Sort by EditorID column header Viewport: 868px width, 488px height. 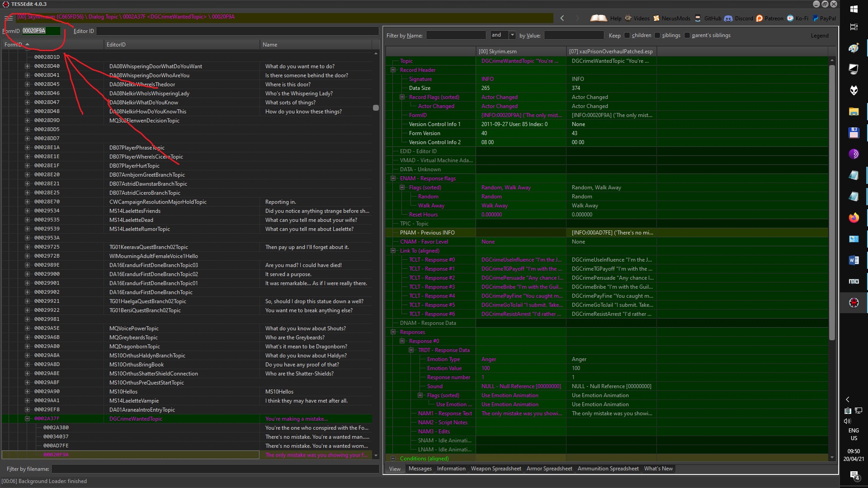pos(182,44)
